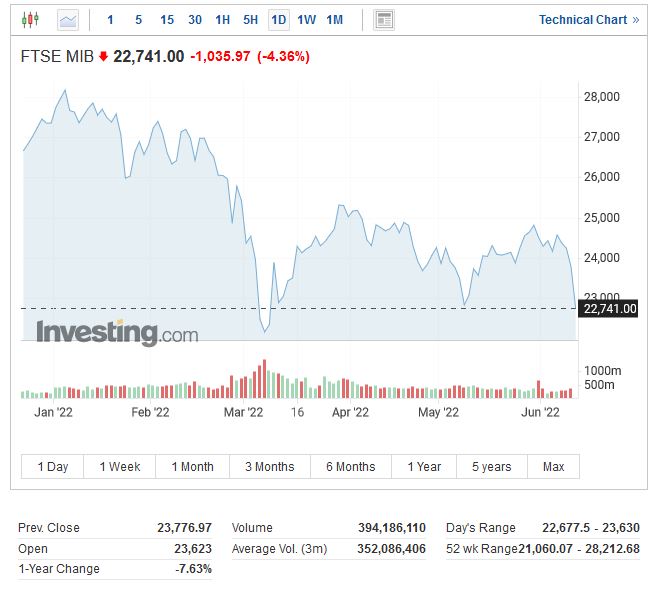Toggle the news overlay icon

(x=384, y=19)
